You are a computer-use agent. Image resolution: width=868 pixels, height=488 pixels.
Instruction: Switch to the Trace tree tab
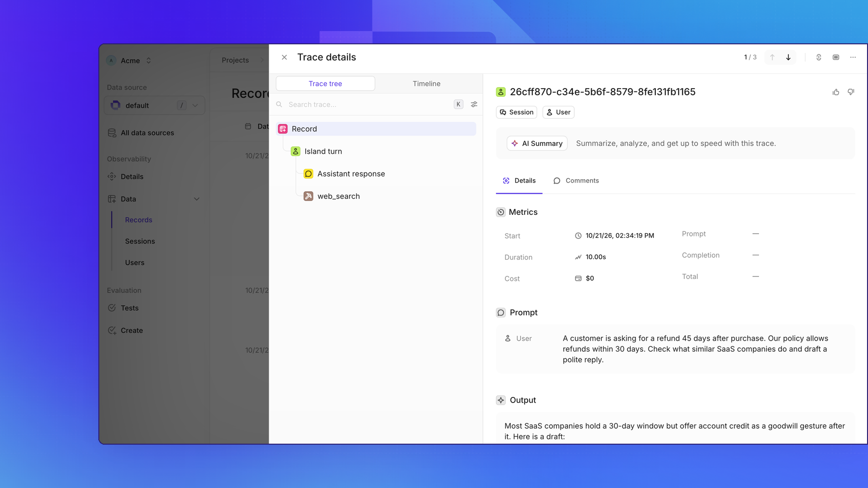(x=325, y=83)
